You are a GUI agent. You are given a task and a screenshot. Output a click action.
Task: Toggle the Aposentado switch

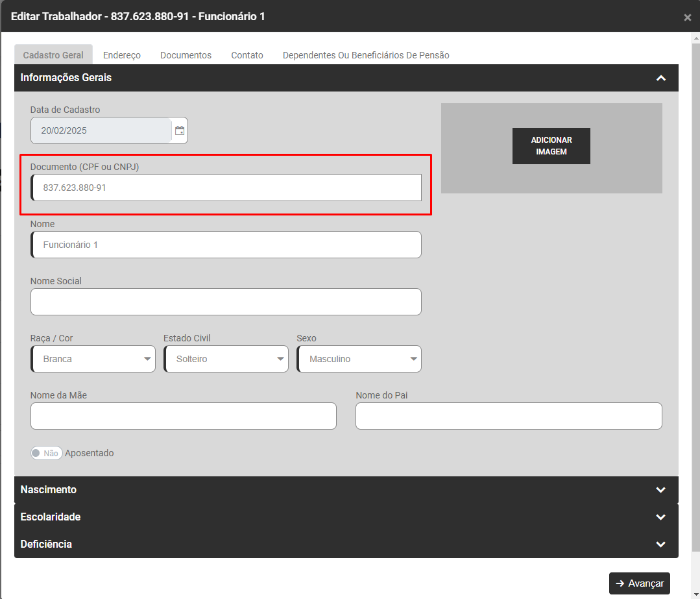(47, 453)
